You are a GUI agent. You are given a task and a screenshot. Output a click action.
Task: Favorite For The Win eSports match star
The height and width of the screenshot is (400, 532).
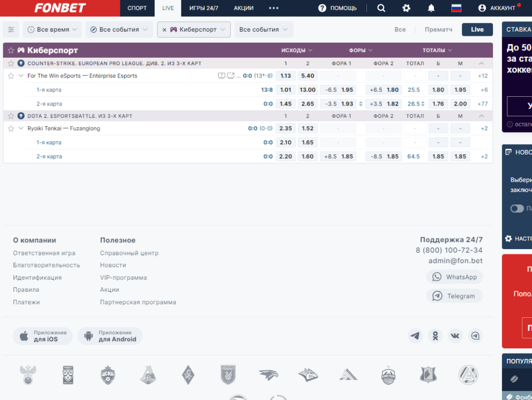pyautogui.click(x=11, y=76)
